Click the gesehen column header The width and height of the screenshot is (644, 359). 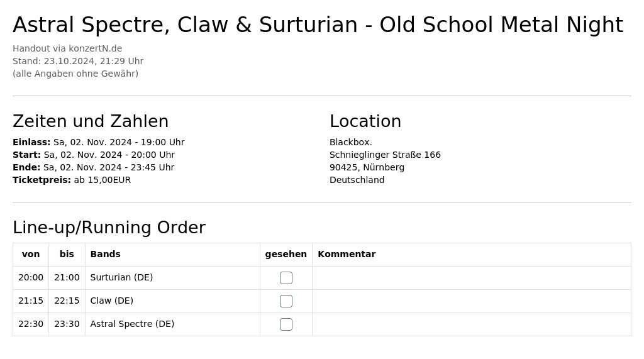point(286,254)
